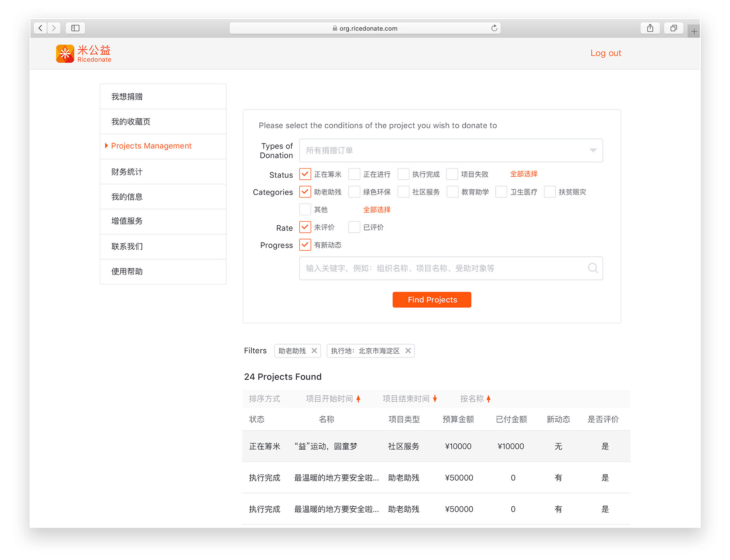Image resolution: width=730 pixels, height=560 pixels.
Task: Click the Ricedonate logo
Action: point(84,54)
